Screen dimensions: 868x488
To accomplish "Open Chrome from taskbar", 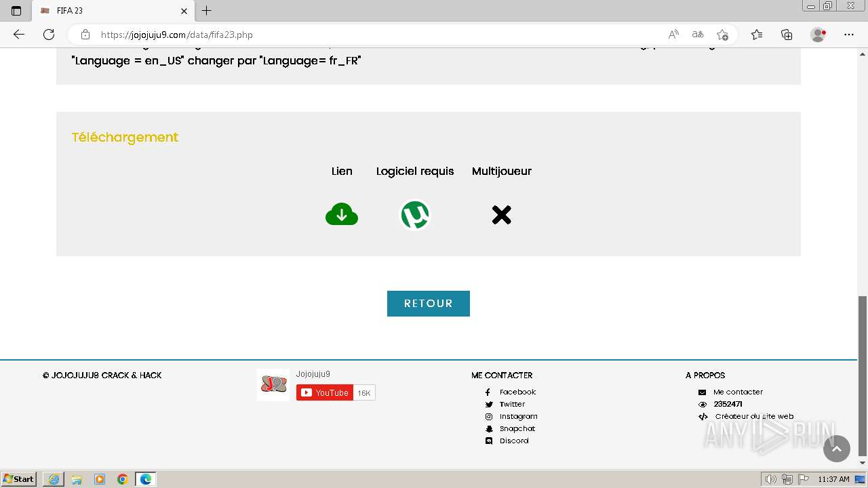I will coord(123,479).
